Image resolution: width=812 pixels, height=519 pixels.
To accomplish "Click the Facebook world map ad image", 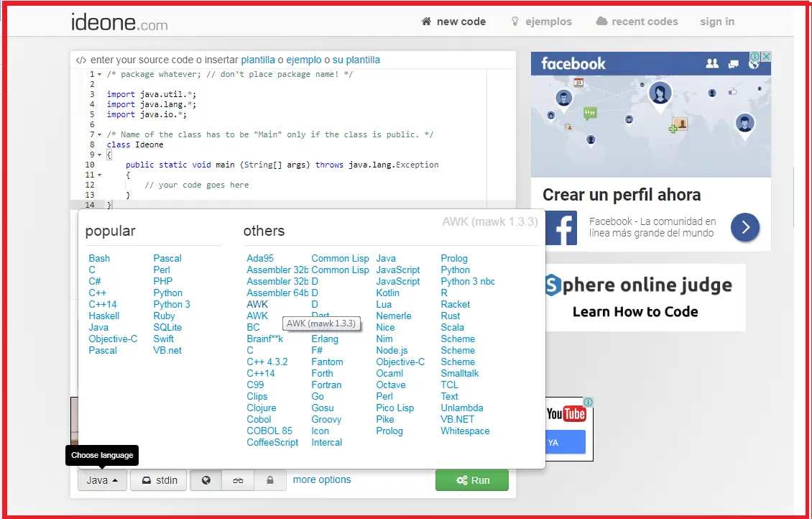I will click(x=651, y=127).
